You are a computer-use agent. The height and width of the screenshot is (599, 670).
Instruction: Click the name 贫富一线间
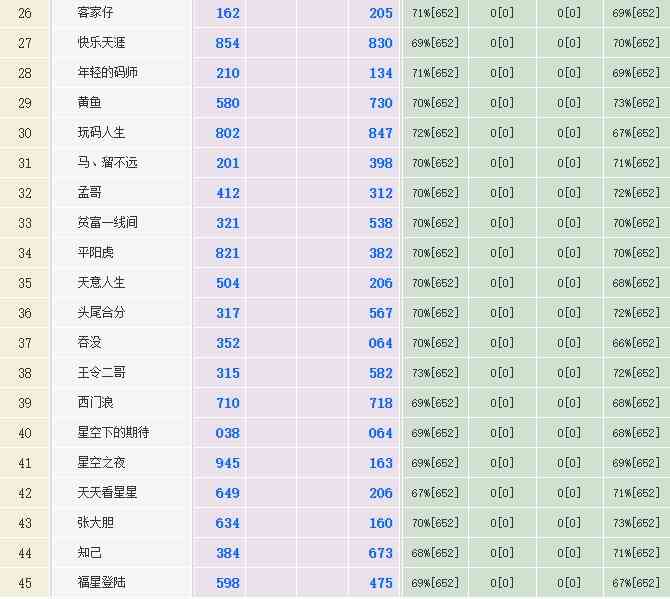108,223
